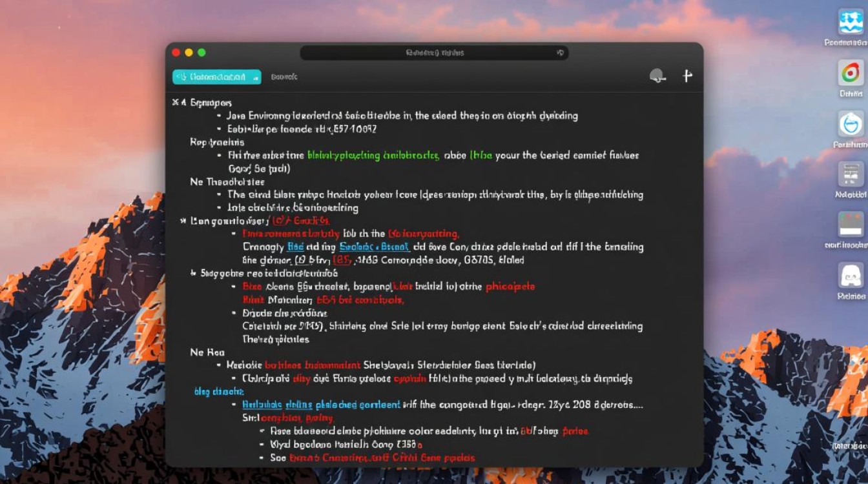This screenshot has width=868, height=484.
Task: Expand the section marked with a plus sign
Action: tap(193, 274)
